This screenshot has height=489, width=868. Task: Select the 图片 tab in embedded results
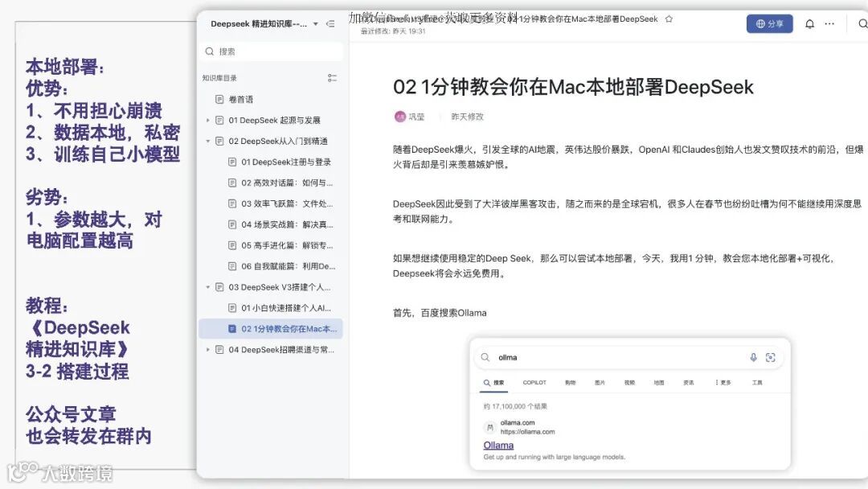pos(600,383)
